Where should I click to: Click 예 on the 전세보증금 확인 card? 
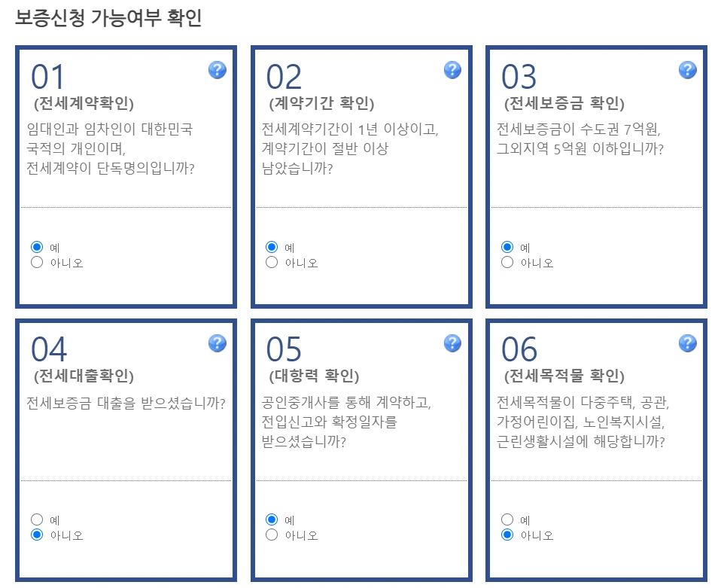click(x=506, y=247)
